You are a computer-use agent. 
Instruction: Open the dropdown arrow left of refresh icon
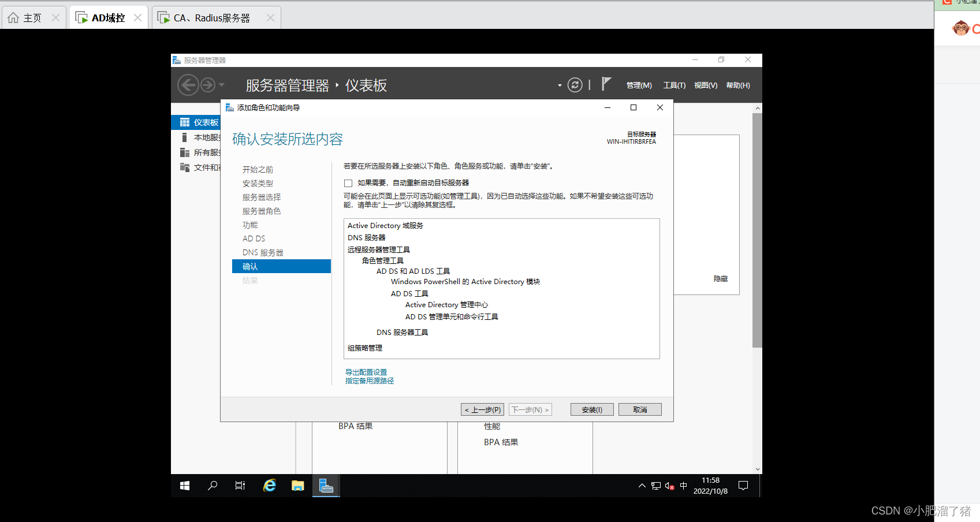pos(560,85)
